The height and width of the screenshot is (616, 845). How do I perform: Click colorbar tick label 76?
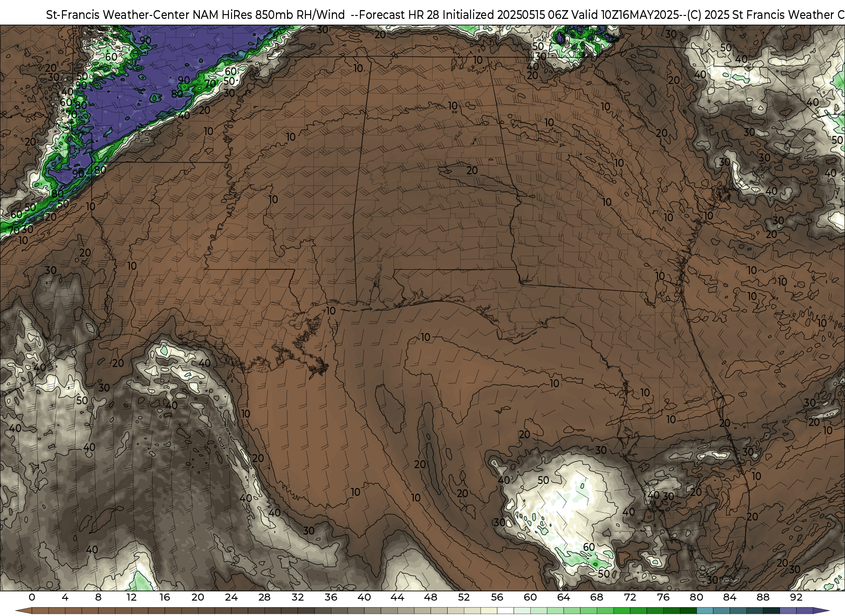(663, 597)
